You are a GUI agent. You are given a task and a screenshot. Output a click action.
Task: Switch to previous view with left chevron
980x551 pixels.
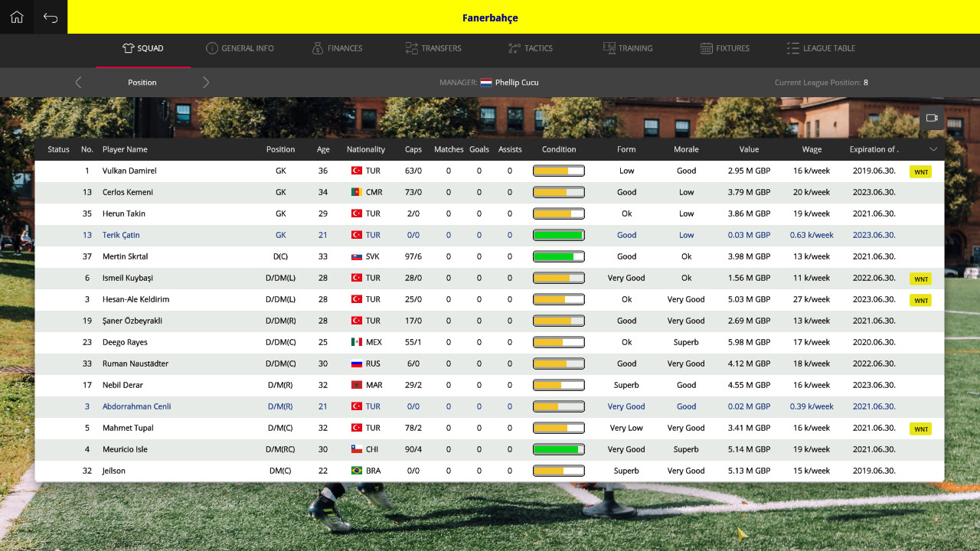coord(78,83)
